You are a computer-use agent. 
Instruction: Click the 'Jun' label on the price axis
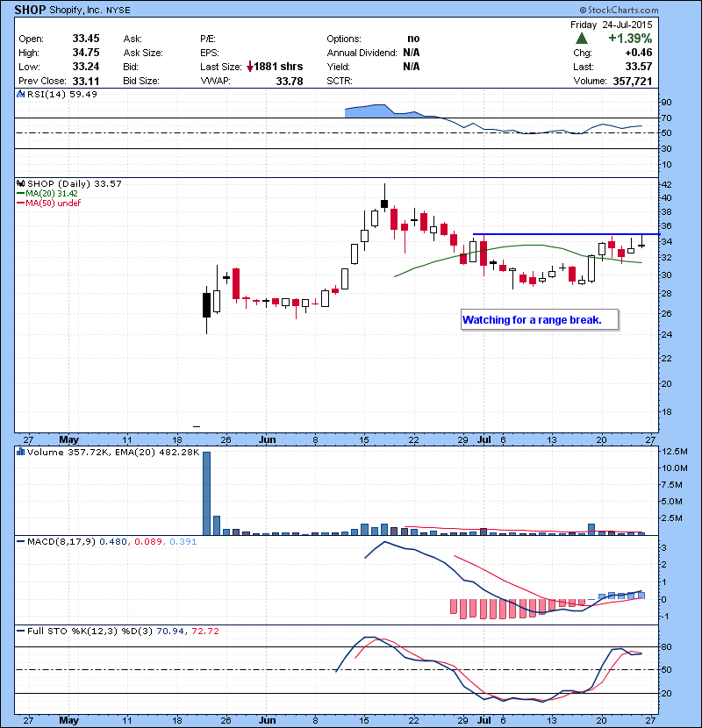(267, 439)
